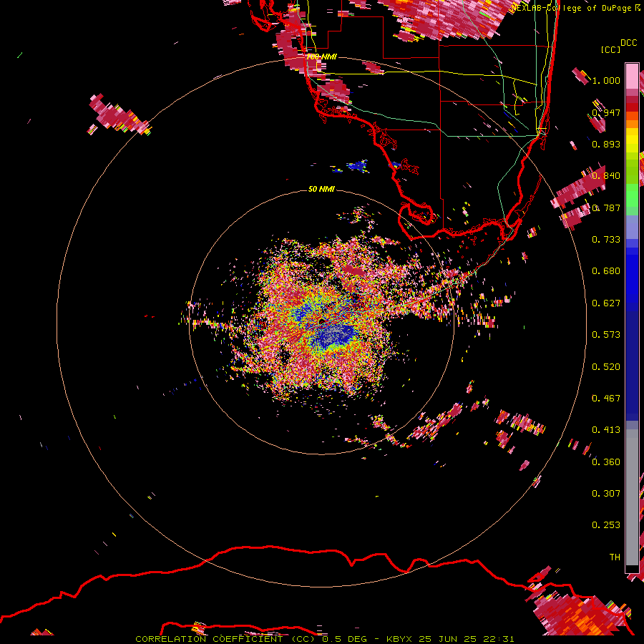Select the light pink top color bar segment

click(632, 77)
